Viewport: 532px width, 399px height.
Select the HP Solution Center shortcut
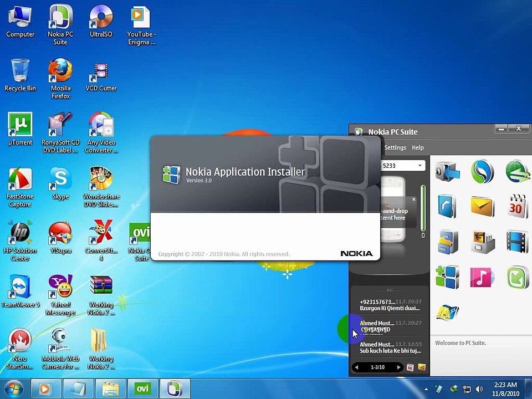click(x=20, y=241)
